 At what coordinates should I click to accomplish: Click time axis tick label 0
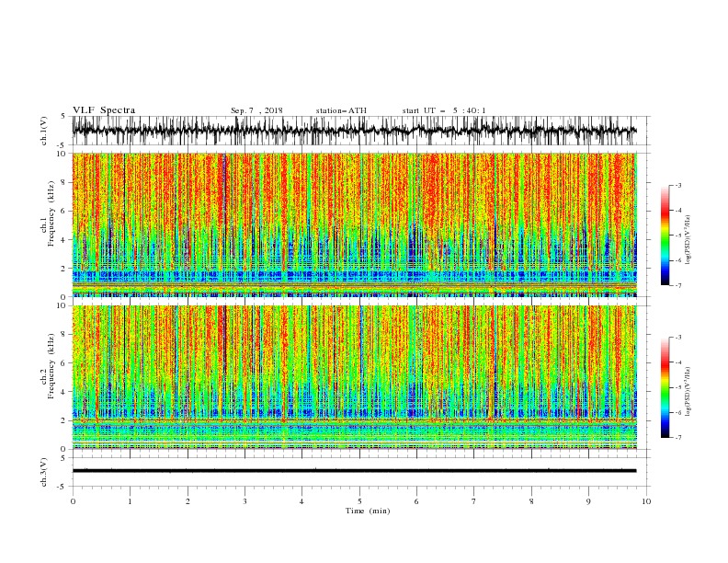tap(73, 501)
